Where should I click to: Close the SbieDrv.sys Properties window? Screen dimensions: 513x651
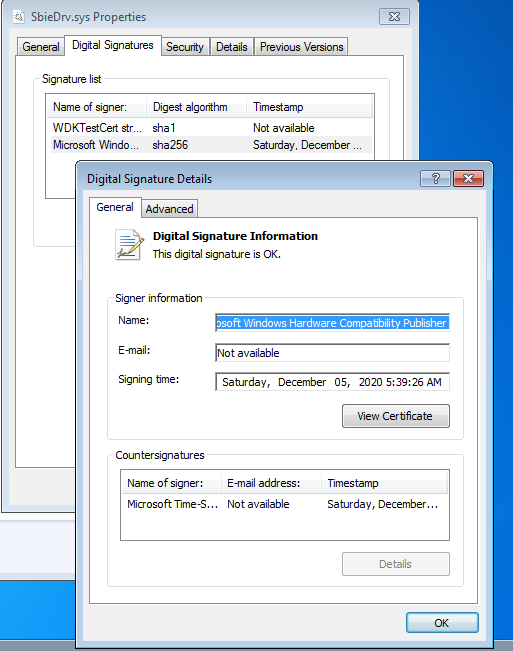394,17
